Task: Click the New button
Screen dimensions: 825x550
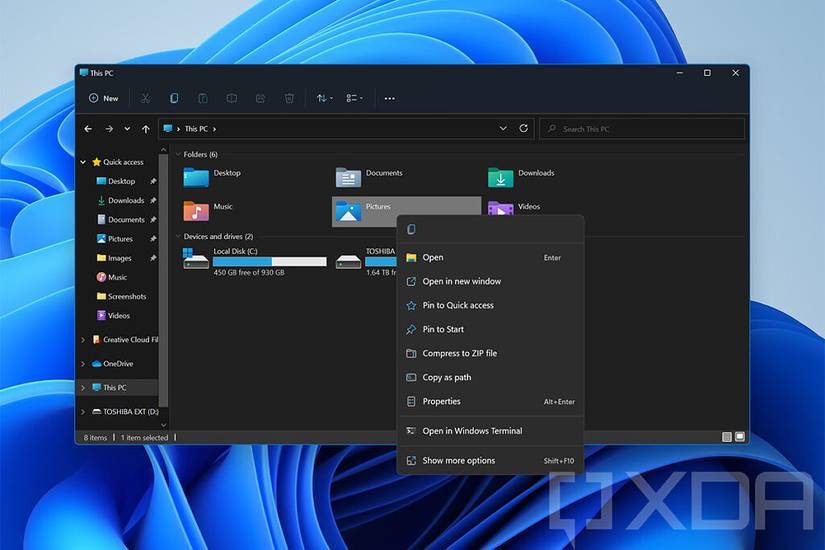Action: pyautogui.click(x=104, y=98)
